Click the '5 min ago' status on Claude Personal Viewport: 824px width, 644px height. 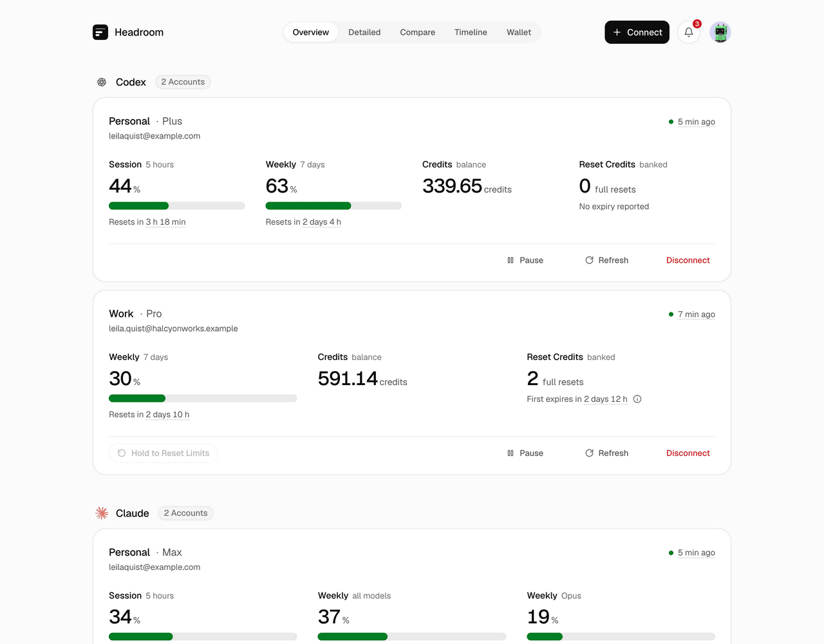point(696,553)
